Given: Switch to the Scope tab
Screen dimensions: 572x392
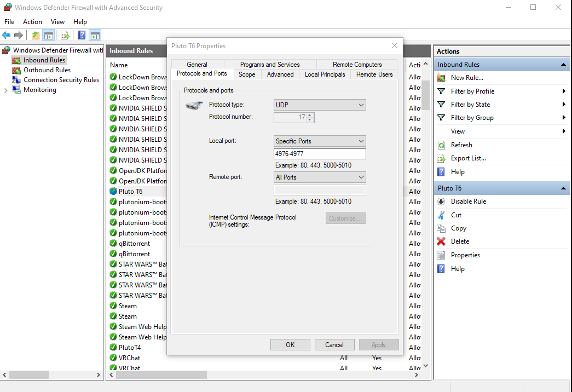Looking at the screenshot, I should tap(247, 74).
